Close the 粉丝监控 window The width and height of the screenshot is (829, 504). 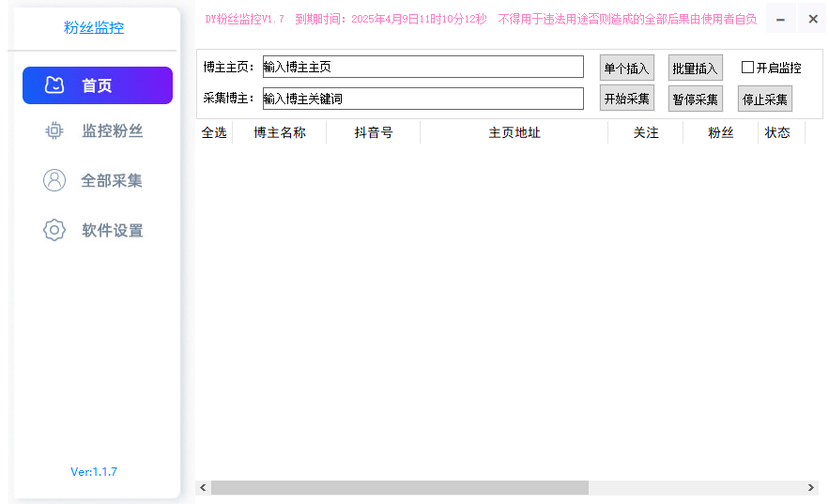[813, 19]
